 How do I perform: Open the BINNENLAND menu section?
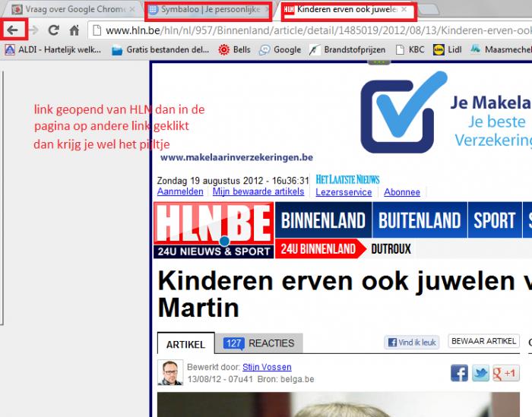click(323, 220)
